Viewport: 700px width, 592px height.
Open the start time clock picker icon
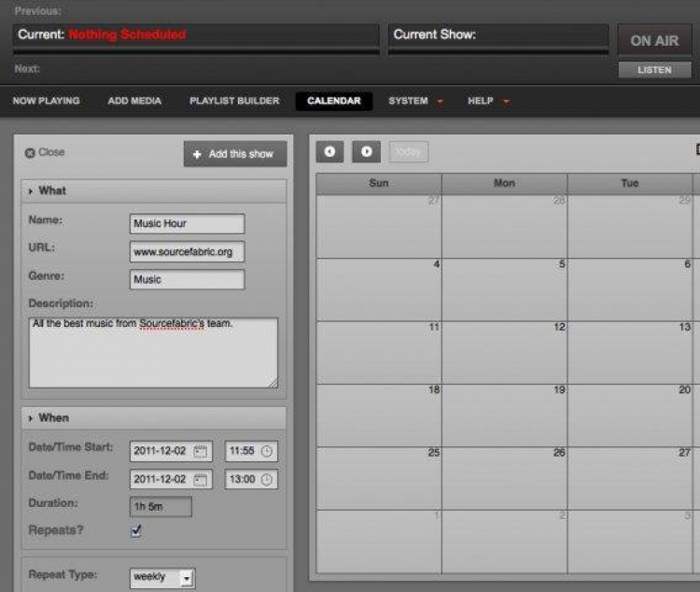tap(267, 451)
